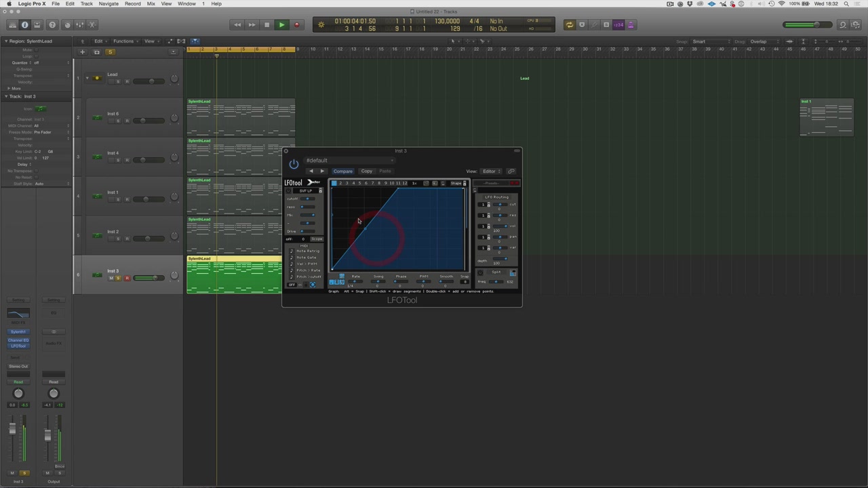The height and width of the screenshot is (488, 868).
Task: Toggle the Metronome click button
Action: [x=631, y=25]
